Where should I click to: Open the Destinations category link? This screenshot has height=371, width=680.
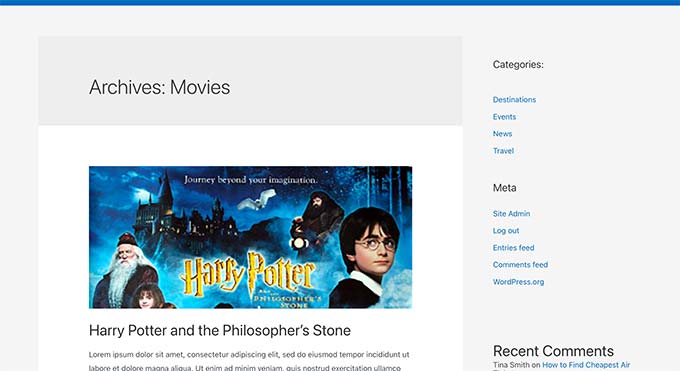coord(514,100)
